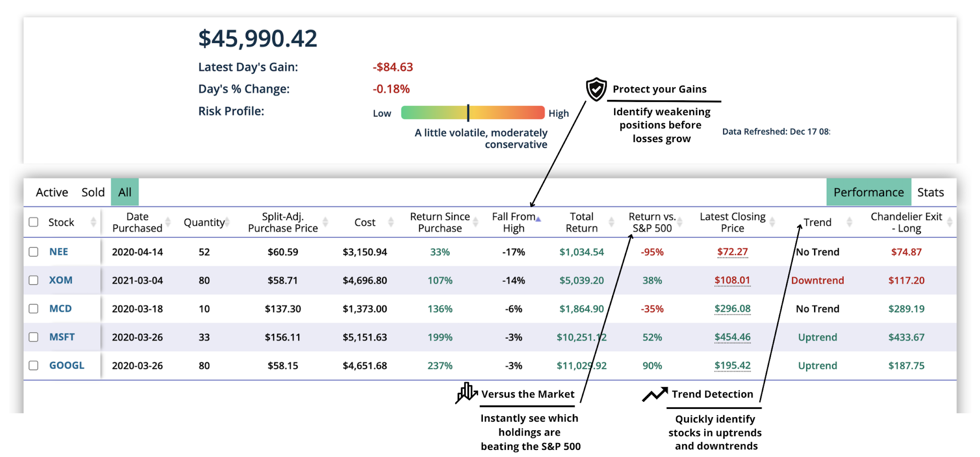Click MCD Chandelier Exit value $289.19
The image size is (980, 457).
point(906,309)
